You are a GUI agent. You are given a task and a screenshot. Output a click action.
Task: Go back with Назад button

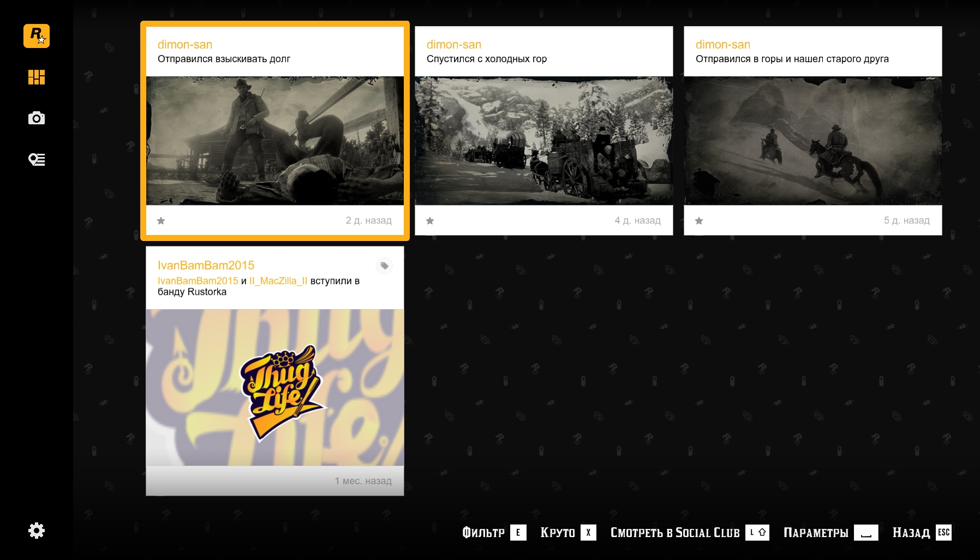click(x=922, y=533)
